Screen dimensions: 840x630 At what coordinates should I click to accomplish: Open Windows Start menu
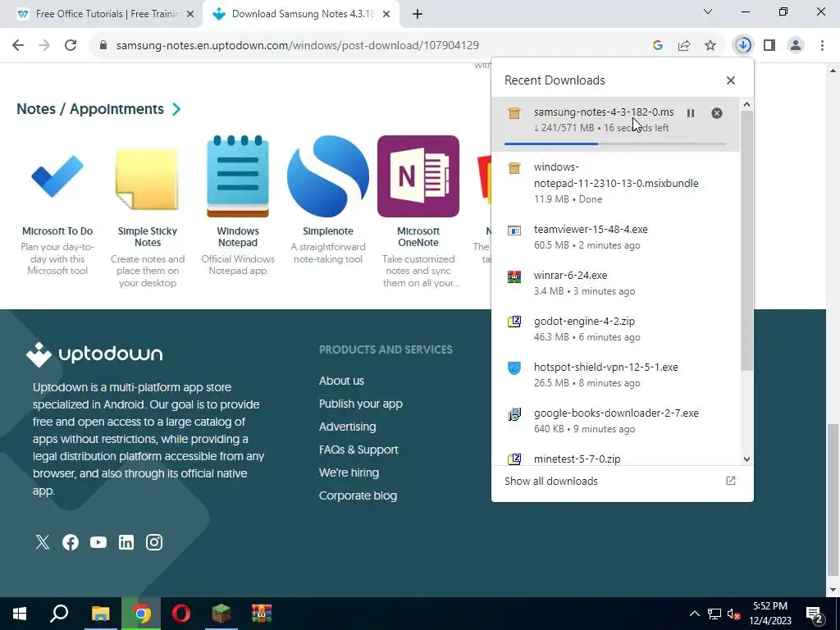20,614
